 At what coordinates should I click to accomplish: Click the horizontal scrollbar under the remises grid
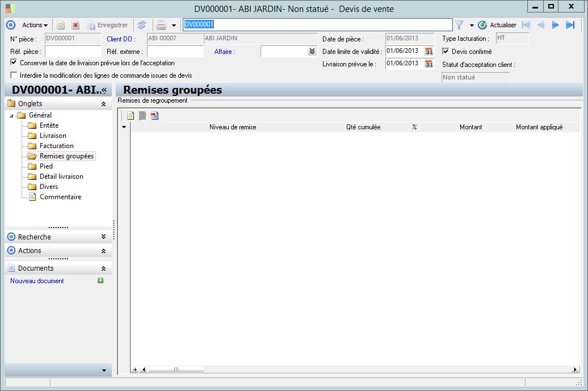click(x=175, y=369)
